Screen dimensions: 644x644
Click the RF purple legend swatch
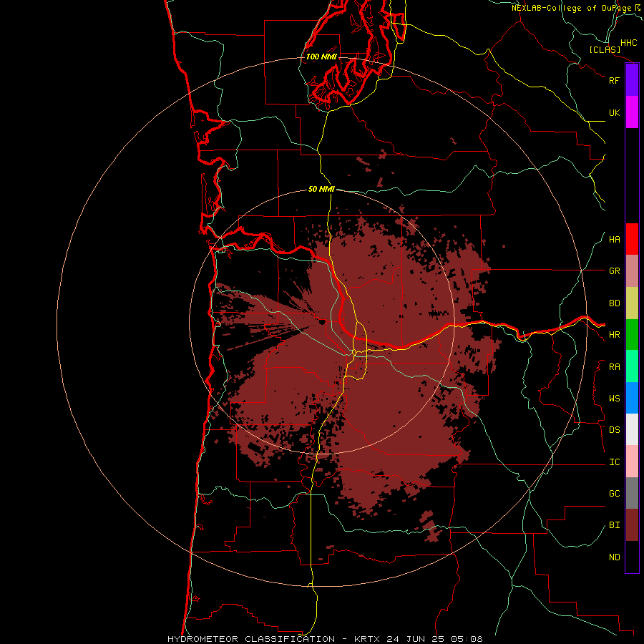click(632, 80)
